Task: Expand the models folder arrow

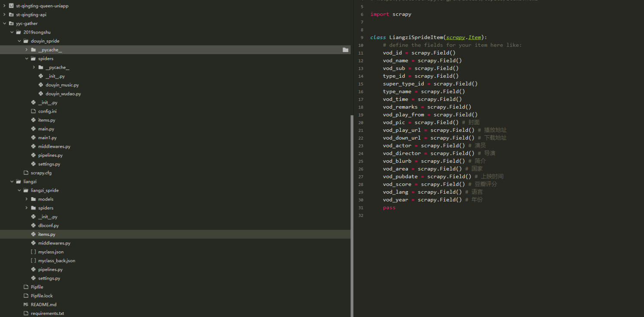Action: pyautogui.click(x=26, y=199)
